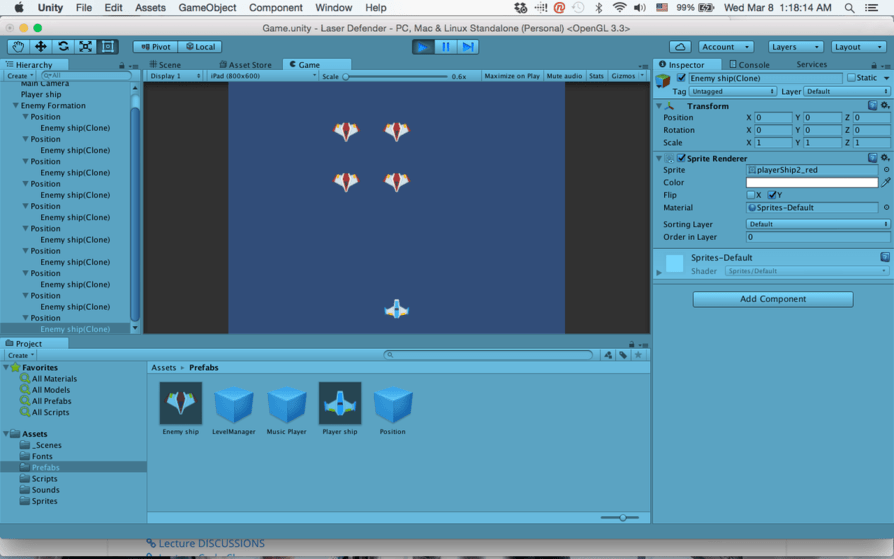Select the Scale tool in toolbar
Screen dimensions: 894x559
[86, 47]
